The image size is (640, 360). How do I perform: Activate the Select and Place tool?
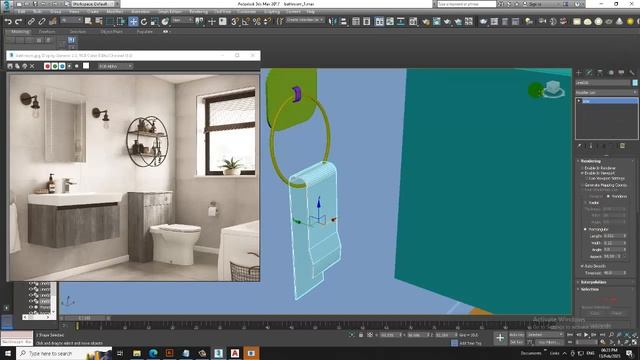(x=165, y=21)
